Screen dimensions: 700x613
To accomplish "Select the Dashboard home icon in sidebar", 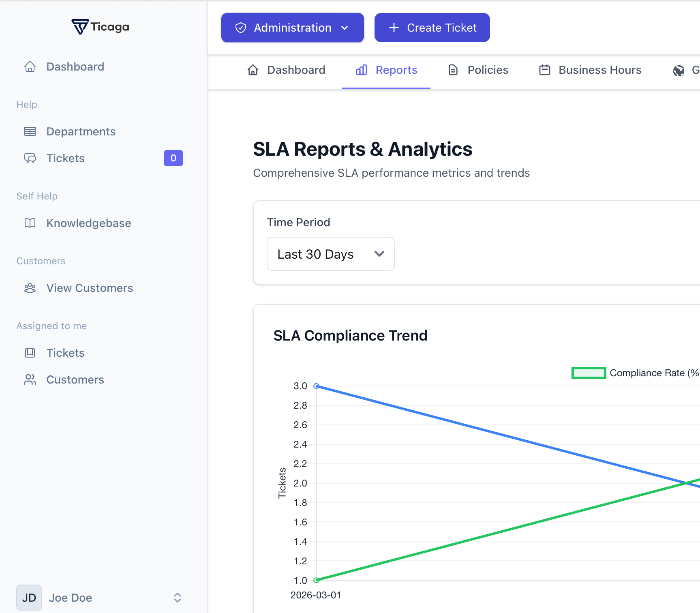I will click(x=30, y=66).
